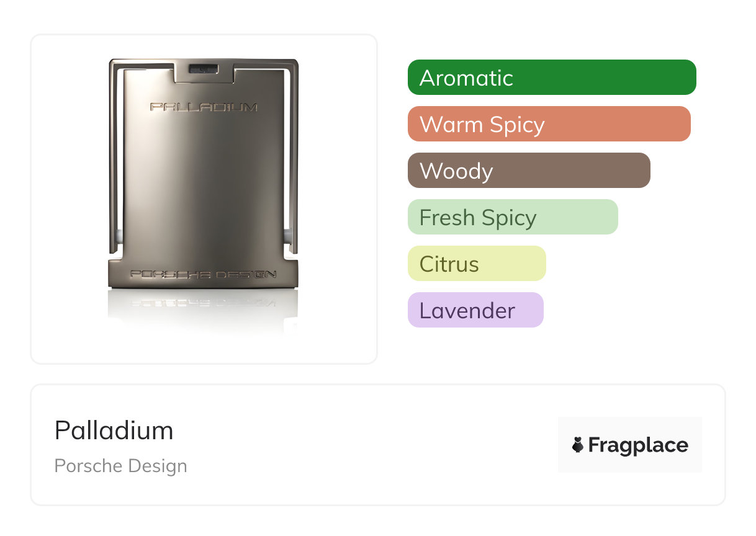Click the spray nozzle atop the bottle
This screenshot has width=756, height=536.
coord(204,69)
